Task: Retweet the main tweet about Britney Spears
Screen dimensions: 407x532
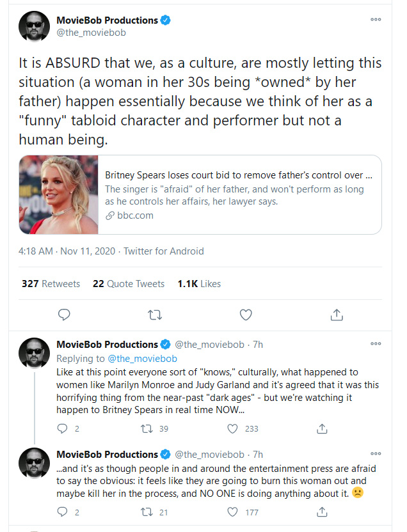Action: tap(155, 315)
